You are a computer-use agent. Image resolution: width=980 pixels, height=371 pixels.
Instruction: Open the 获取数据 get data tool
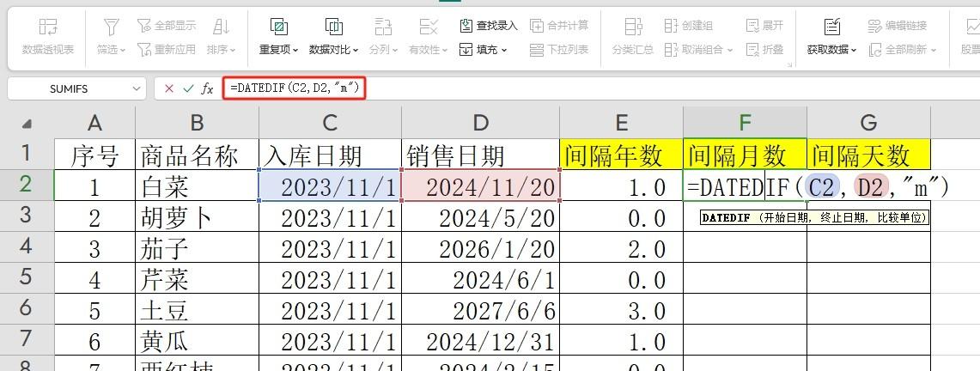pyautogui.click(x=832, y=36)
